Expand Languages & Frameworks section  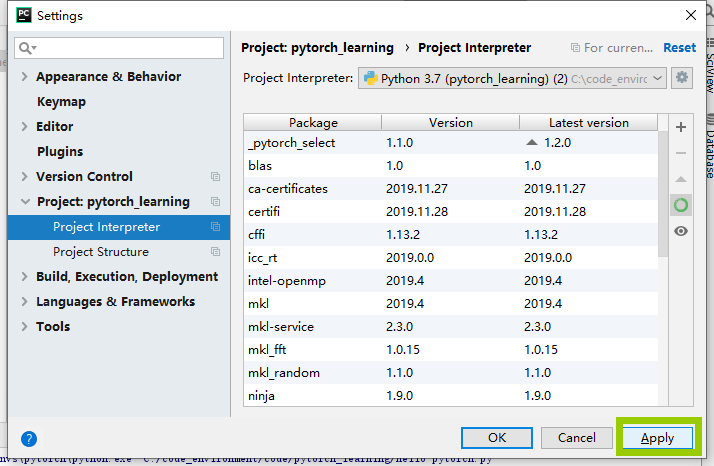coord(25,302)
